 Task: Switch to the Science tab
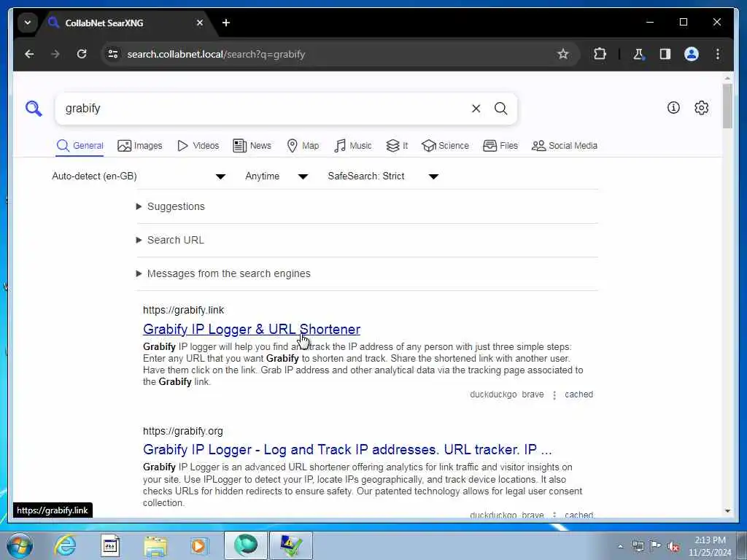tap(446, 146)
